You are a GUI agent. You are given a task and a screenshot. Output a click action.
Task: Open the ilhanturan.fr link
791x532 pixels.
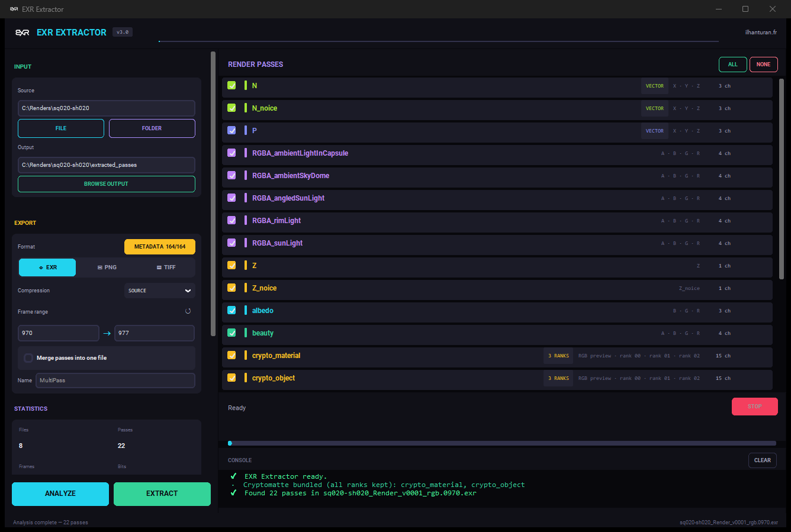(x=761, y=33)
